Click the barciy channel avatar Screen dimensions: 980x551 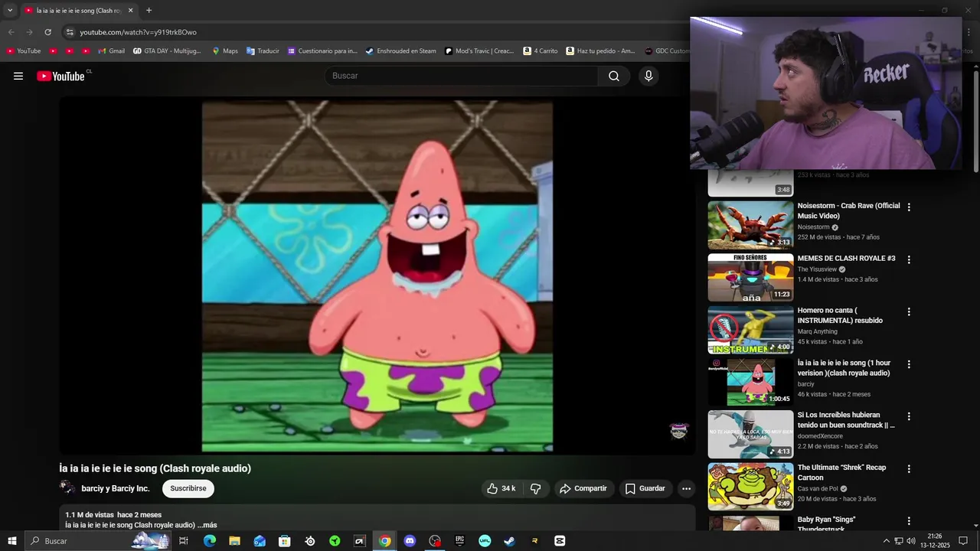click(67, 488)
